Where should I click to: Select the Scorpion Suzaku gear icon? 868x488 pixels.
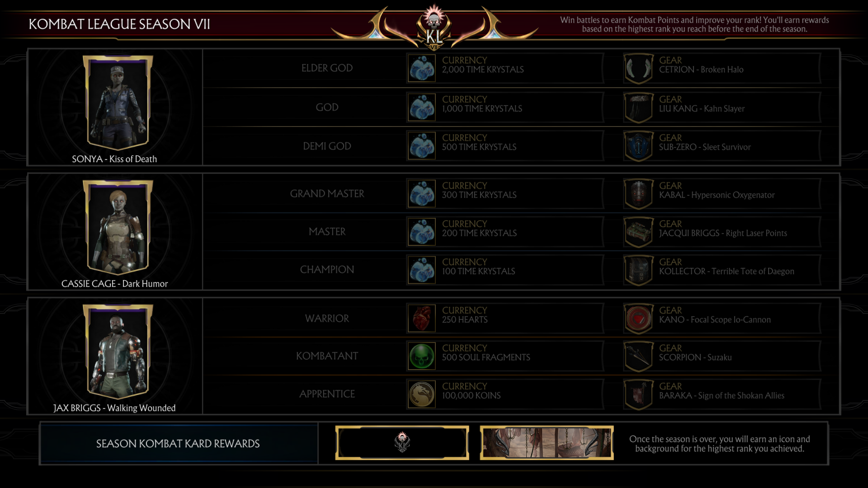(x=638, y=357)
